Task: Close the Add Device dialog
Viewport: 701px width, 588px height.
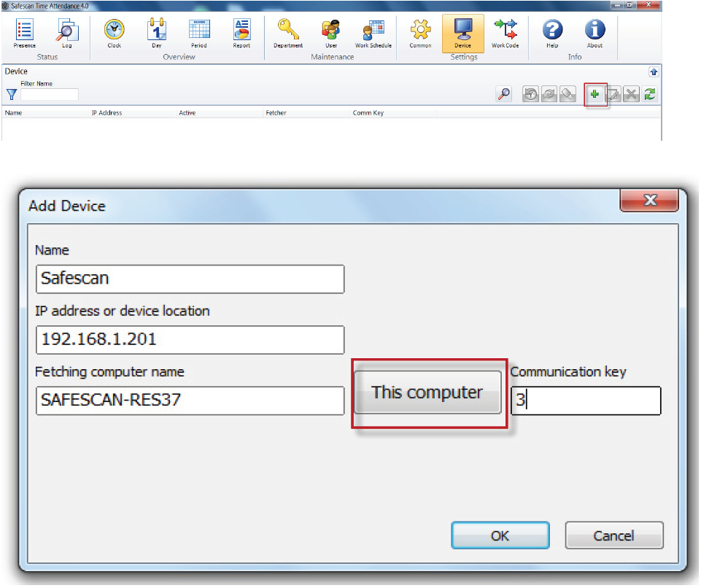Action: 650,200
